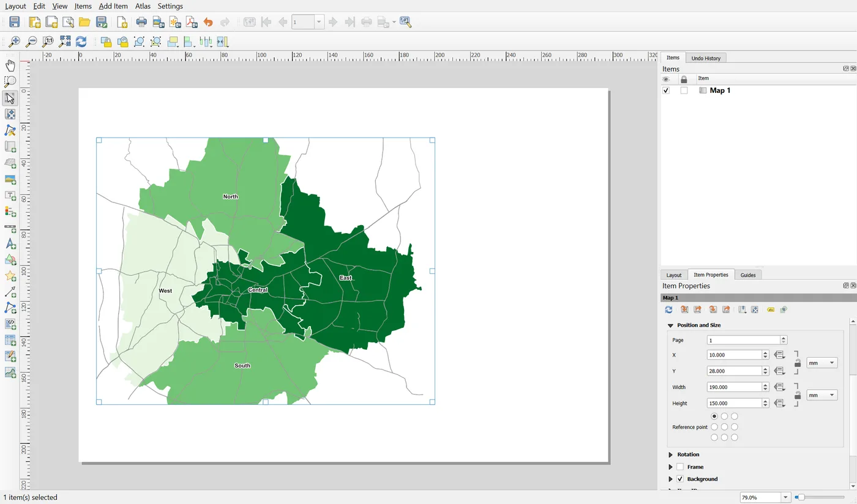The height and width of the screenshot is (504, 857).
Task: Select the Move Item Content tool
Action: 10,114
